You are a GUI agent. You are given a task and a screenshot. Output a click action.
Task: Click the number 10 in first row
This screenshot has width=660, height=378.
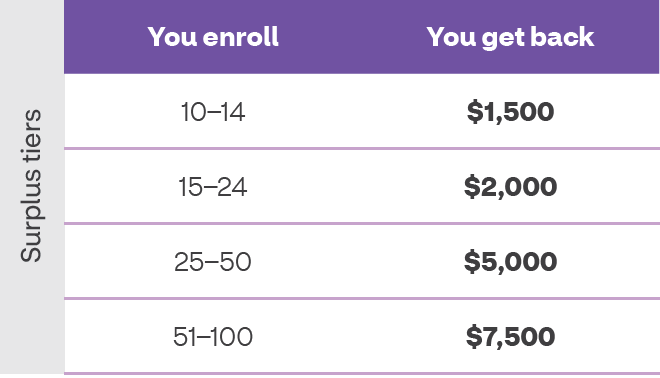194,112
